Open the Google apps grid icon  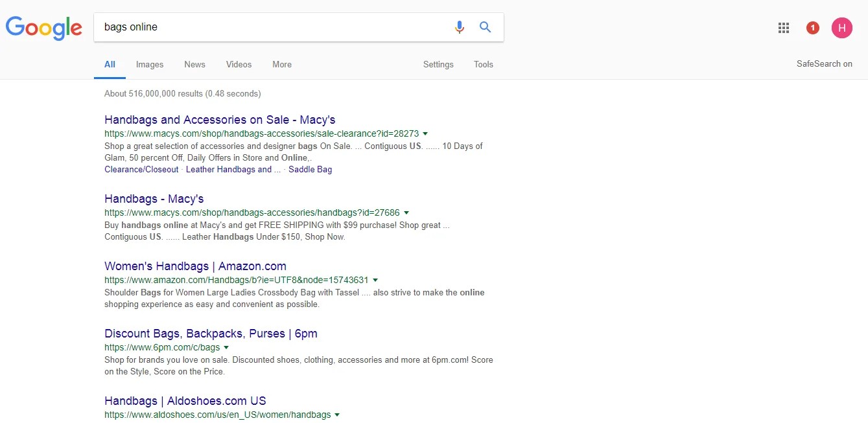783,27
